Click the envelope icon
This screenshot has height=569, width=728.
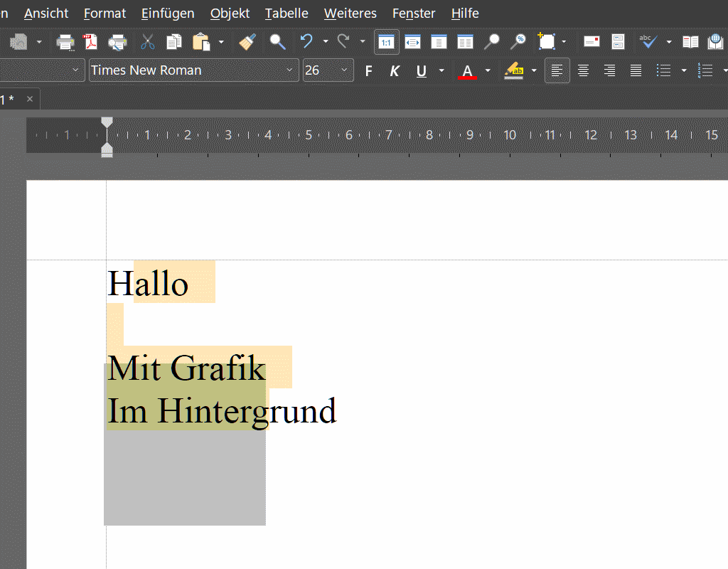click(x=591, y=42)
